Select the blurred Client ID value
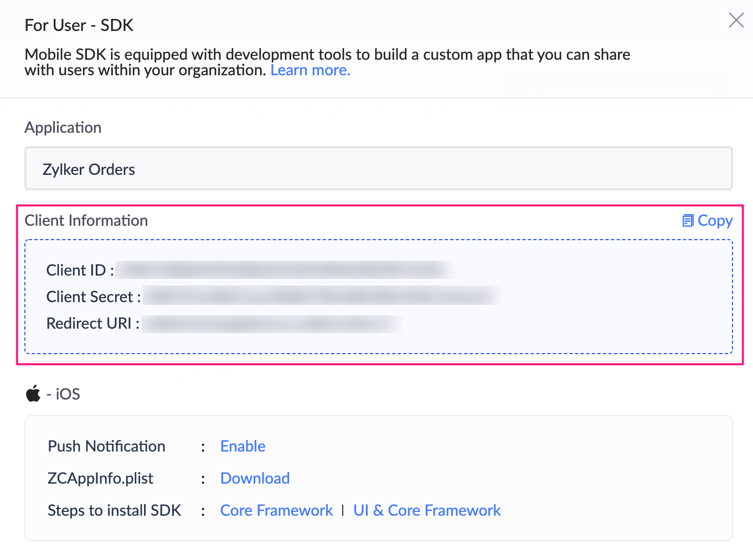Image resolution: width=753 pixels, height=560 pixels. (284, 270)
